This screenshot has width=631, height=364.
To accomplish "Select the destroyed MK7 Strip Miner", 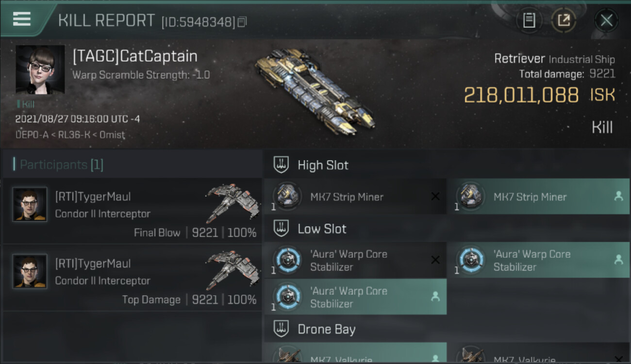I will [355, 197].
